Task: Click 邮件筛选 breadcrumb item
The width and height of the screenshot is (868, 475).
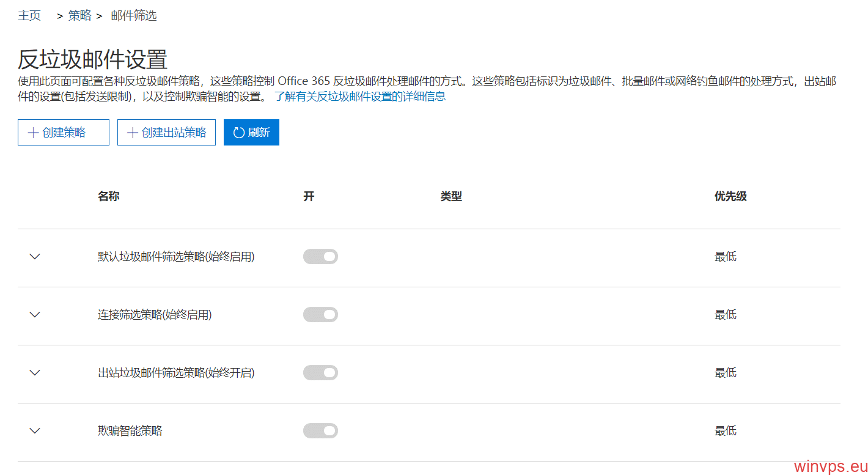Action: tap(134, 16)
